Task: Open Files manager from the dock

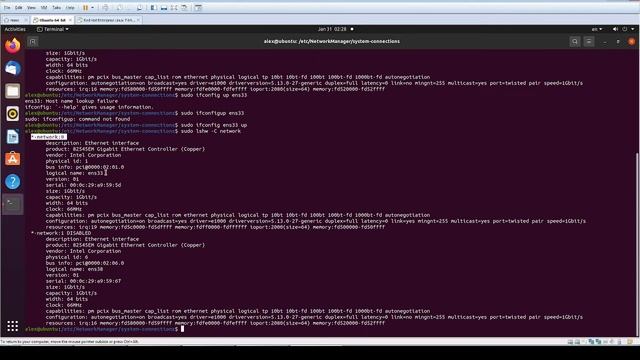Action: click(x=13, y=91)
